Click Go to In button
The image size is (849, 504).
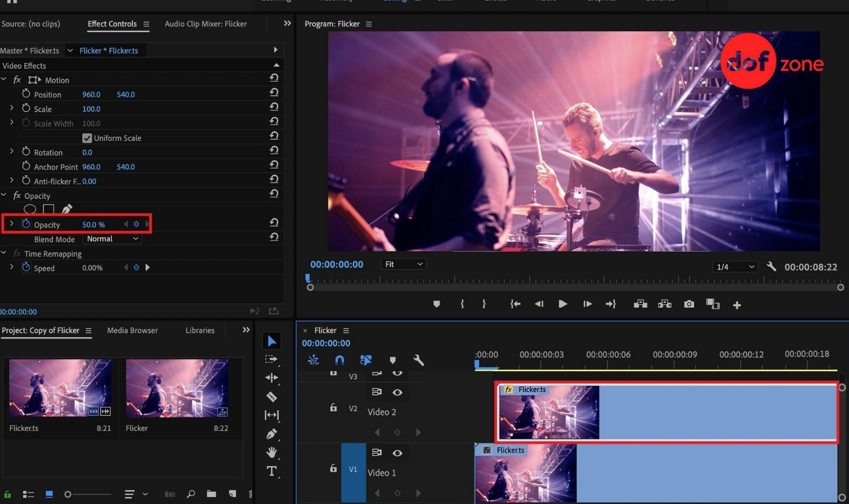515,304
